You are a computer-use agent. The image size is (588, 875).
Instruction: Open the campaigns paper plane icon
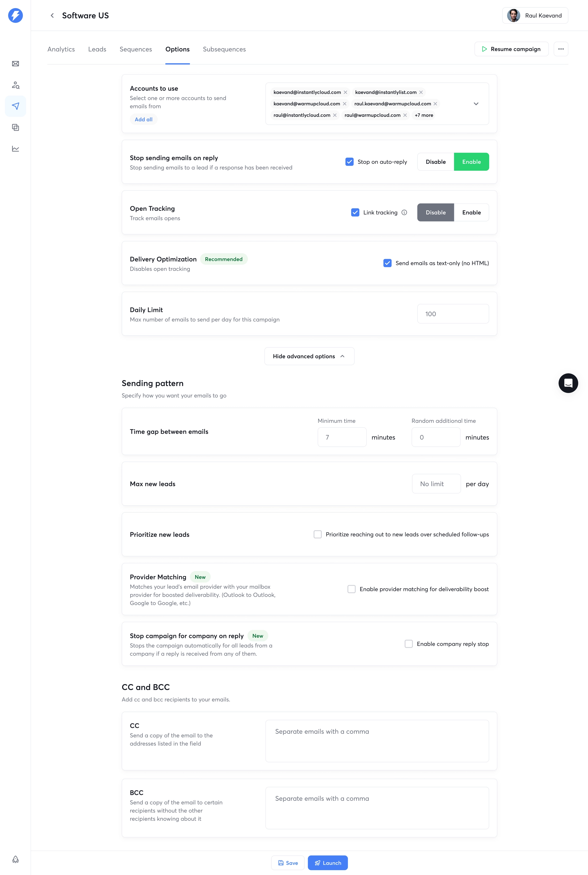tap(16, 106)
